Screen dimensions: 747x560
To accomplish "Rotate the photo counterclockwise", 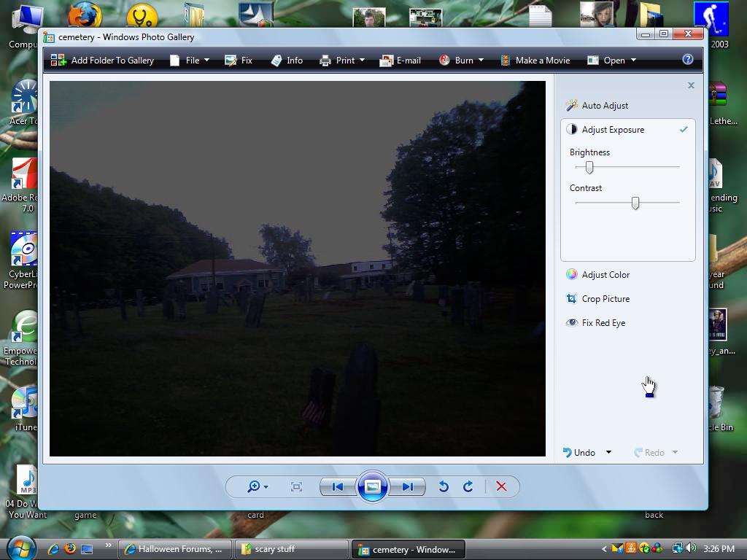I will (444, 487).
